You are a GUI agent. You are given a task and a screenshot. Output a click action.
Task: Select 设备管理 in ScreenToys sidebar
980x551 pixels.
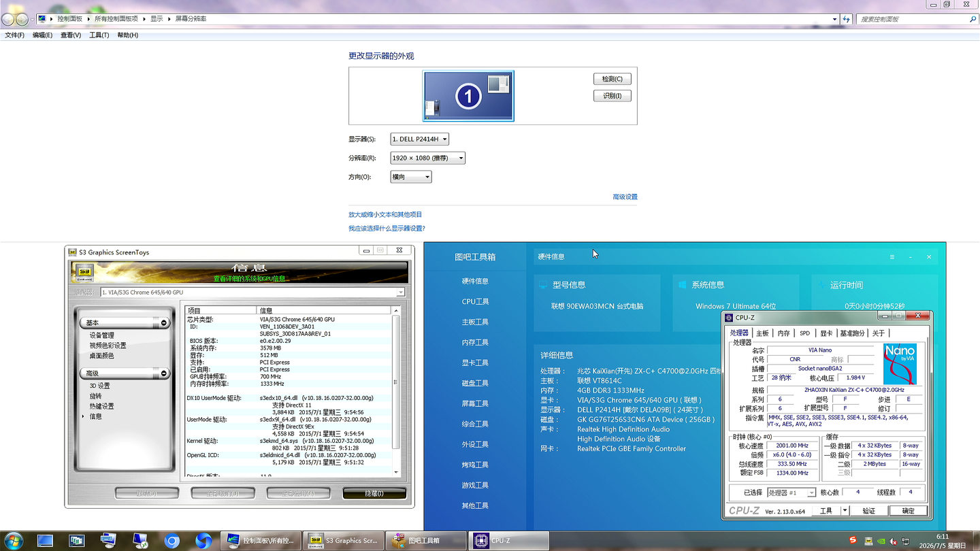[102, 335]
